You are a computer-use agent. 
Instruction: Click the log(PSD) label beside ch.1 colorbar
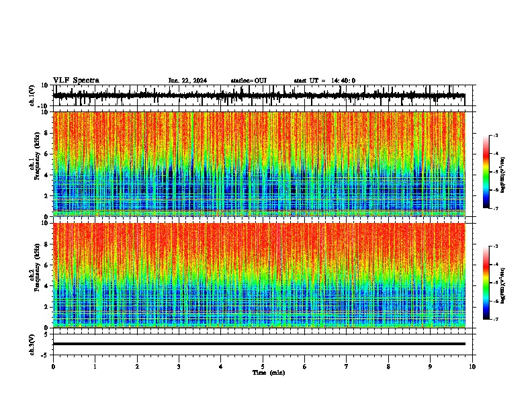(502, 175)
